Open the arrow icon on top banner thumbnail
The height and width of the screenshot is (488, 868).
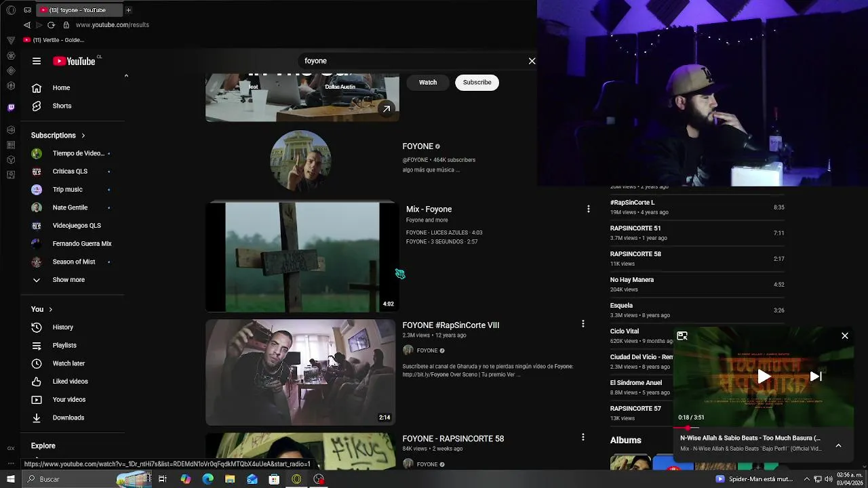point(386,108)
